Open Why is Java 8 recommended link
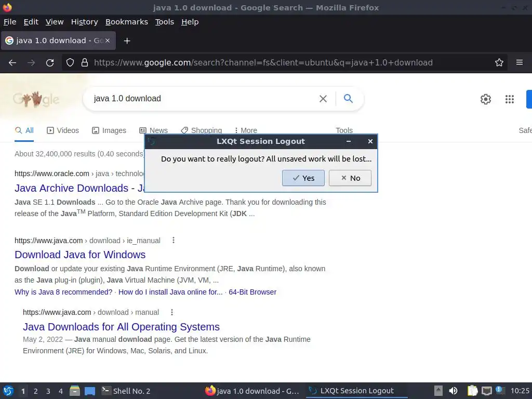Screen dimensions: 532x399 pos(63,292)
